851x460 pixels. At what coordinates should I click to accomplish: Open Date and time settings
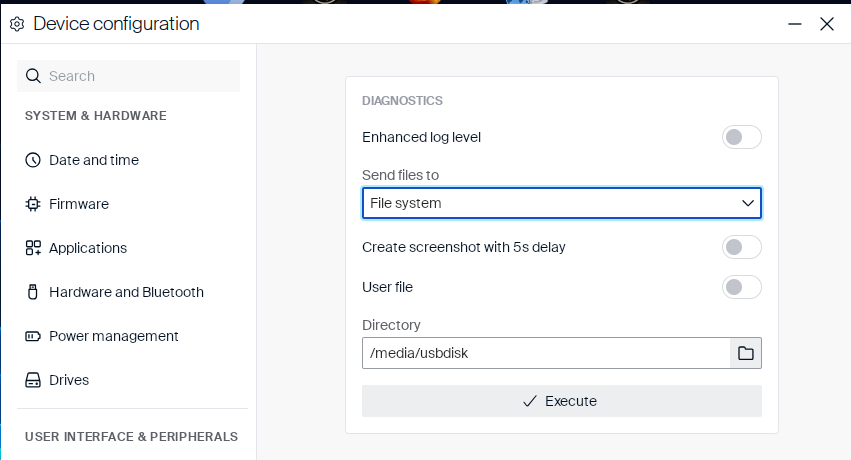click(94, 160)
